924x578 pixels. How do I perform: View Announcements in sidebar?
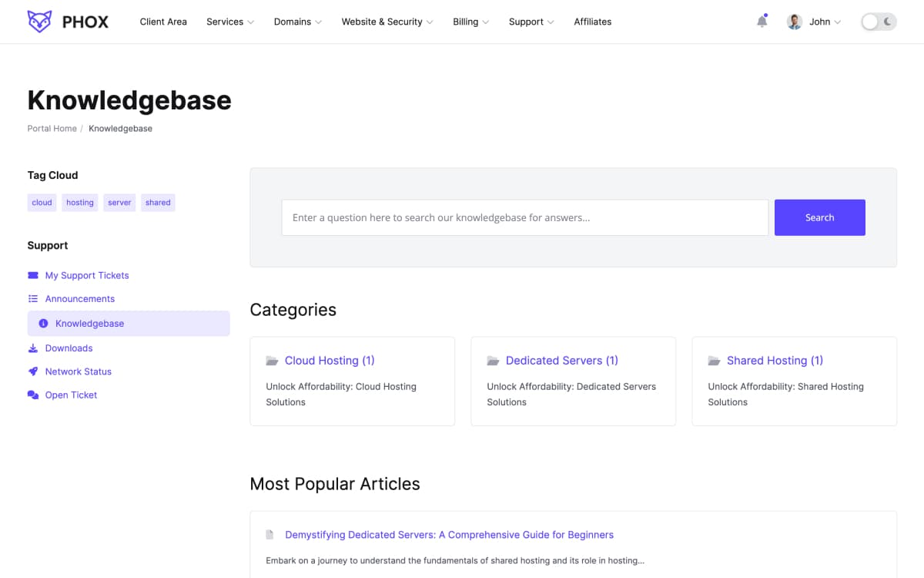click(x=80, y=298)
